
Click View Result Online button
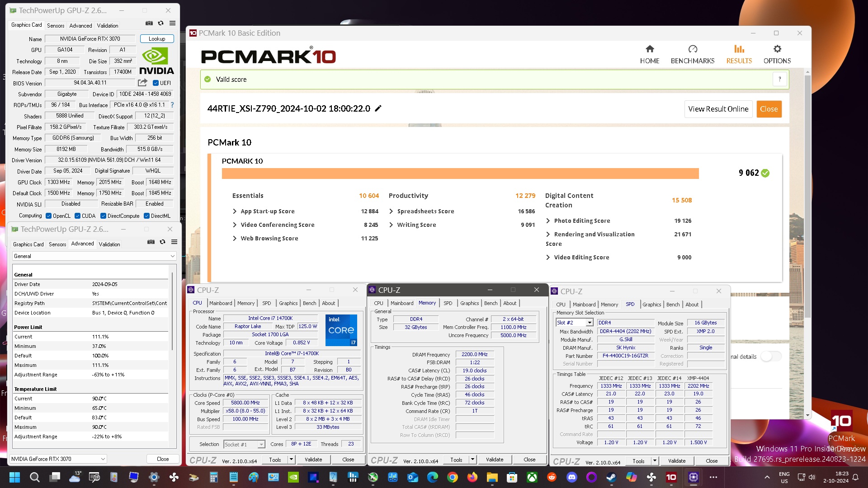click(x=718, y=109)
